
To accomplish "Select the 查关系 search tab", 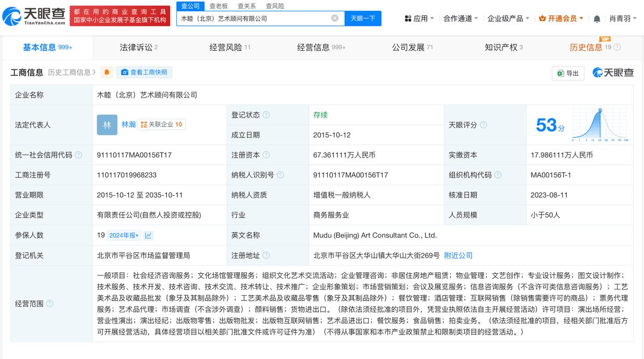I will [246, 6].
